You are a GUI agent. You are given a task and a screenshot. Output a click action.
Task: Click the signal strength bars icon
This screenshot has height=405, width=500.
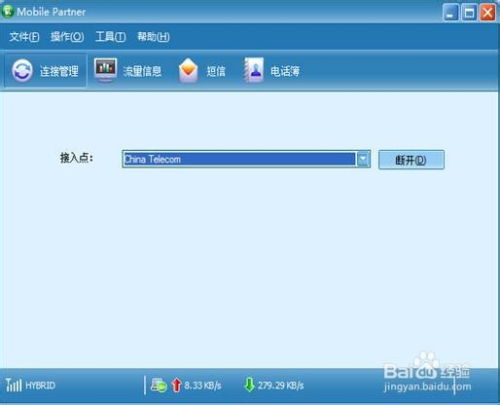point(14,385)
